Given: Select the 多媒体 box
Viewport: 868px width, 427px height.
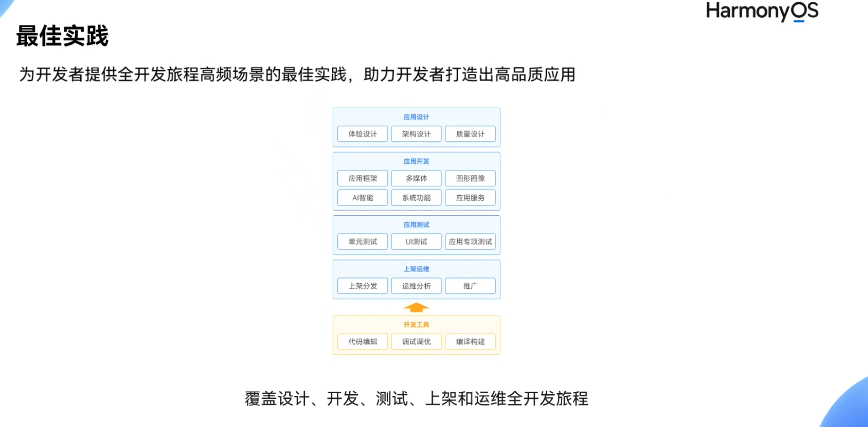Looking at the screenshot, I should [416, 178].
